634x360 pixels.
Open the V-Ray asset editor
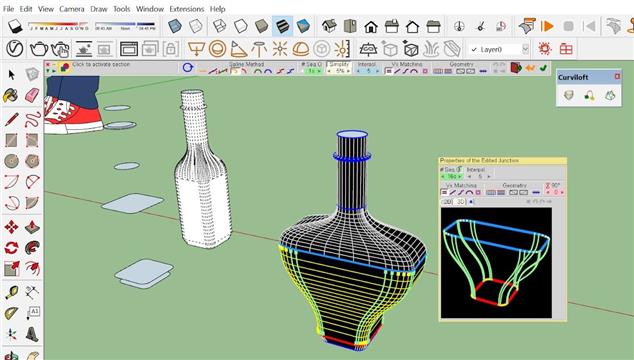(x=15, y=49)
